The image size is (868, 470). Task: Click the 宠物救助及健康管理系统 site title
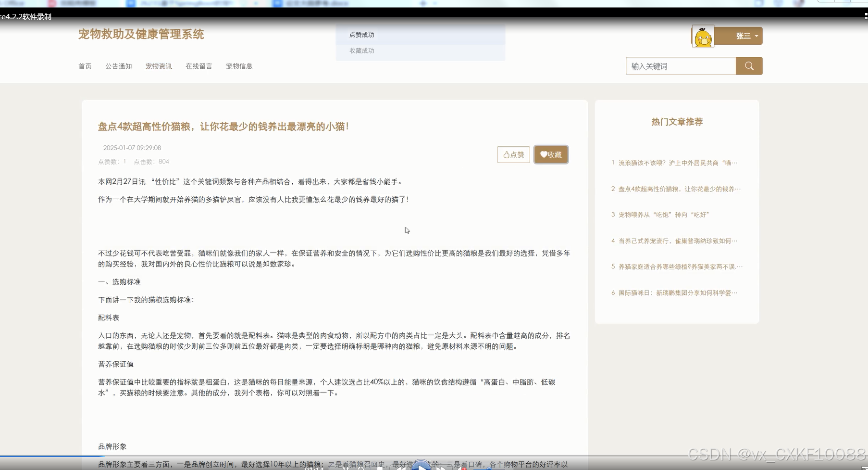[141, 34]
